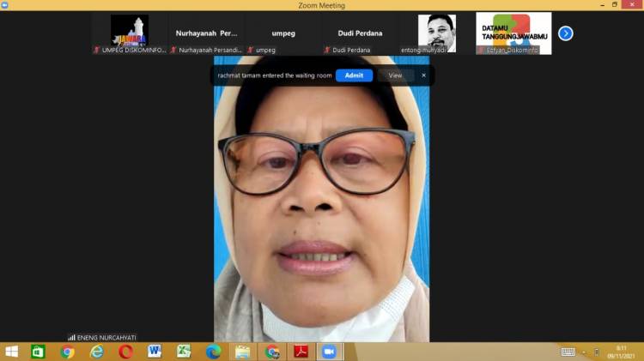644x361 pixels.
Task: Click the signal strength icon beside ENENG NURCAHYATI
Action: click(x=72, y=338)
